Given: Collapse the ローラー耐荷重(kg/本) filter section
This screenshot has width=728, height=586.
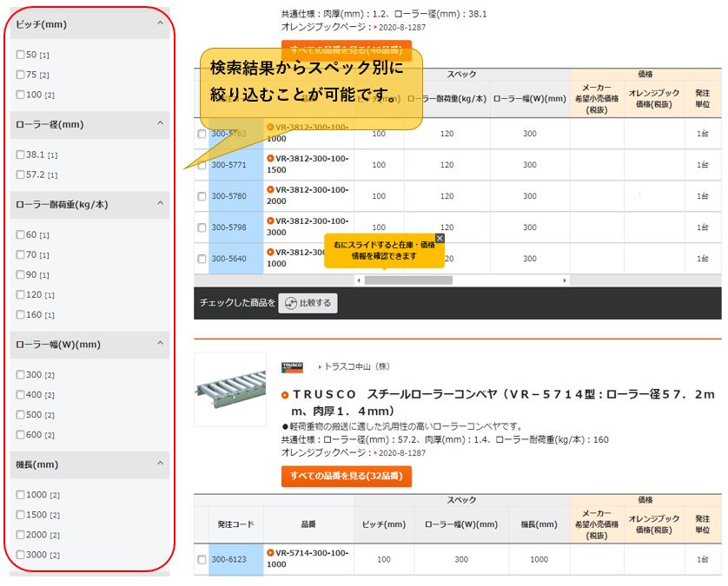Looking at the screenshot, I should [160, 203].
